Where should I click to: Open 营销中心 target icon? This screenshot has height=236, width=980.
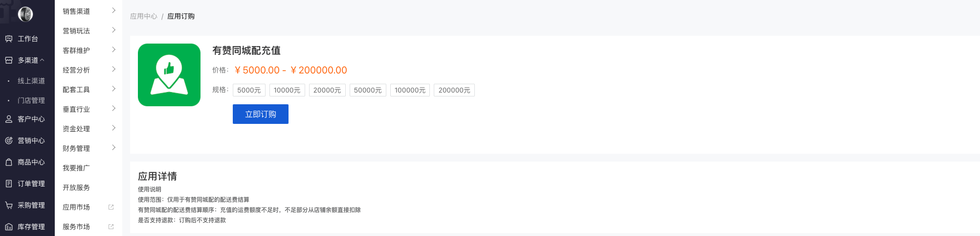[x=9, y=141]
